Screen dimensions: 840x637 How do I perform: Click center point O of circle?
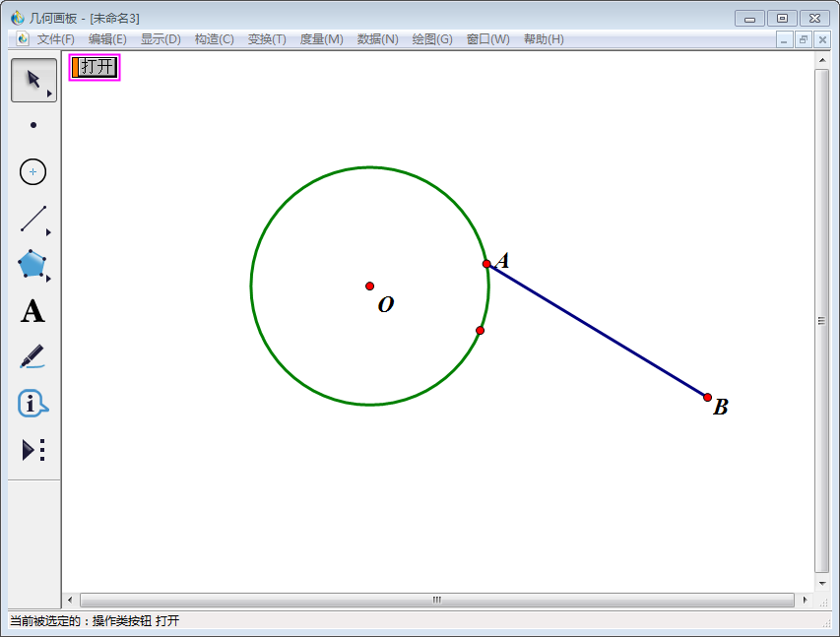pyautogui.click(x=369, y=287)
